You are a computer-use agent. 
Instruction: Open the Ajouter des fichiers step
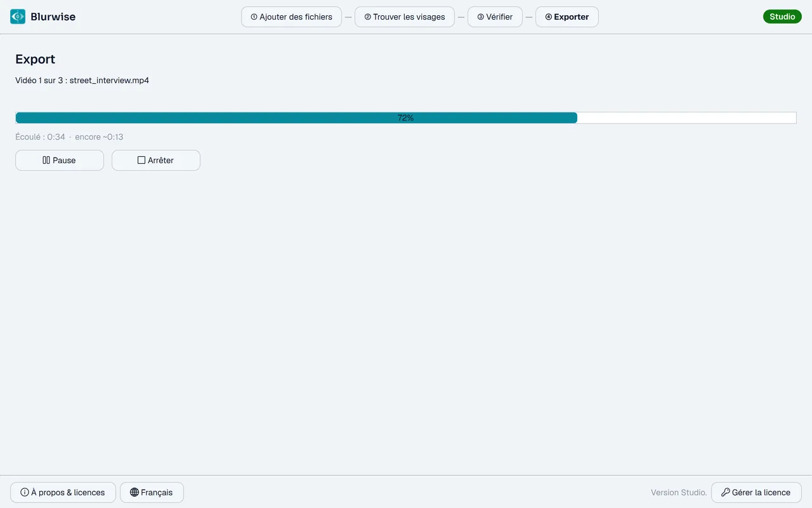coord(292,17)
